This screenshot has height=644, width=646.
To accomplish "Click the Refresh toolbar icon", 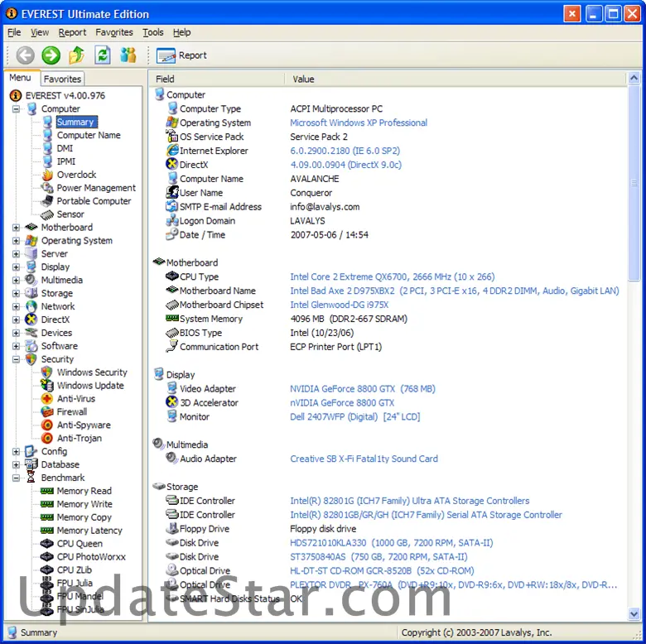I will [102, 55].
